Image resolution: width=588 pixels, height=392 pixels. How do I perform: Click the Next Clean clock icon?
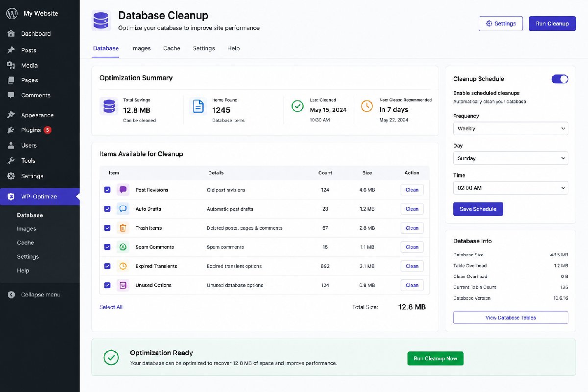pyautogui.click(x=367, y=106)
